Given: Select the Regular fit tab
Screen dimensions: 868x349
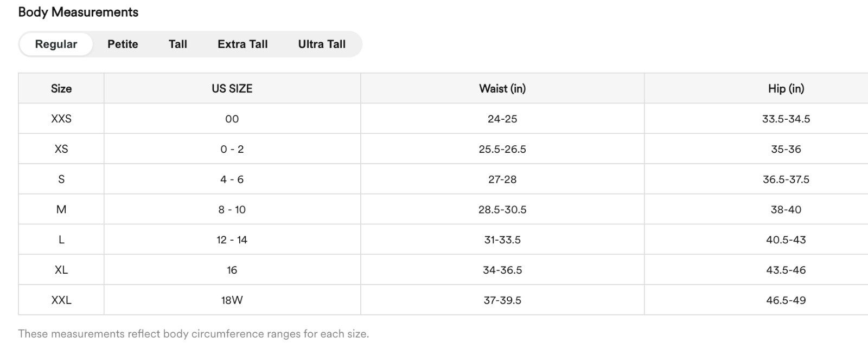Looking at the screenshot, I should (56, 44).
